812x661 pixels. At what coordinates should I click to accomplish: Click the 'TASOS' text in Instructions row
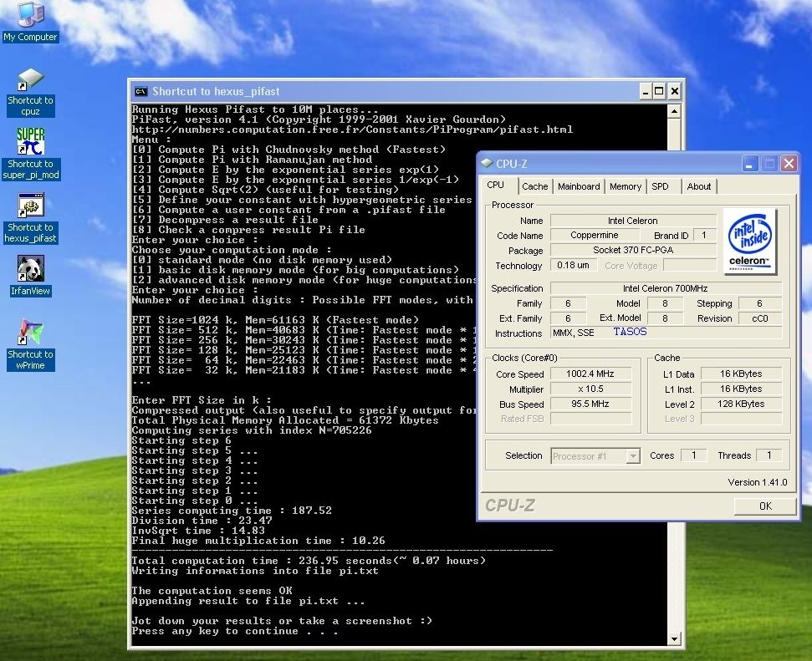[630, 332]
